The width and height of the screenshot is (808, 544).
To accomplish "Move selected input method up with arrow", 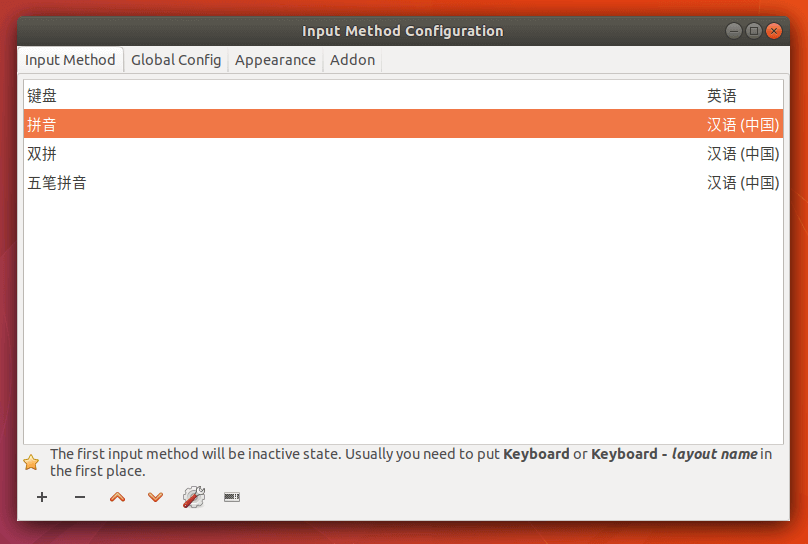I will tap(117, 497).
